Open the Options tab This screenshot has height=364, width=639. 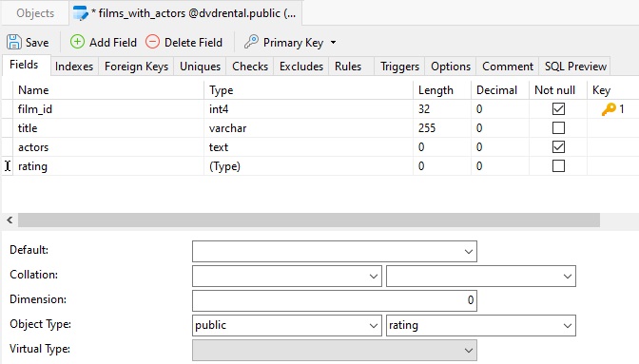click(451, 67)
